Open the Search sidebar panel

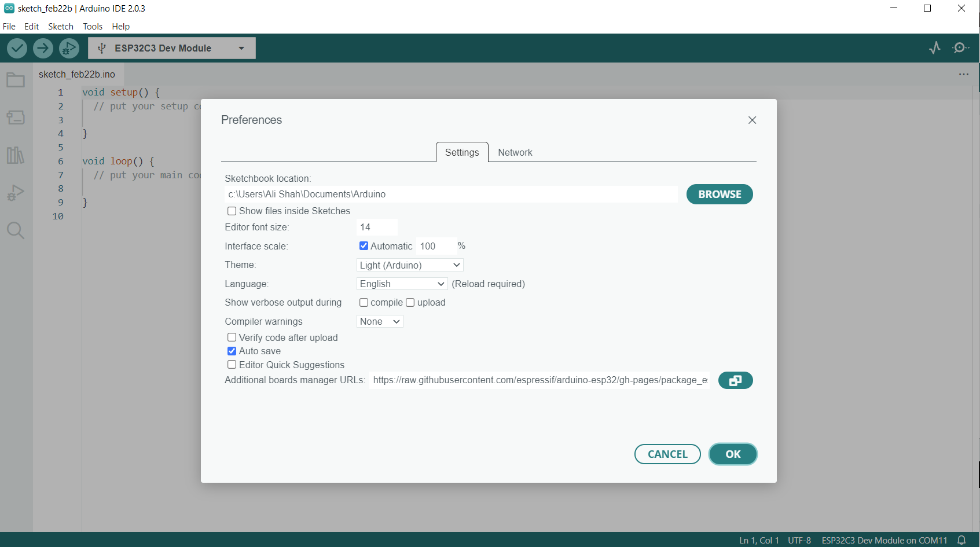(16, 230)
